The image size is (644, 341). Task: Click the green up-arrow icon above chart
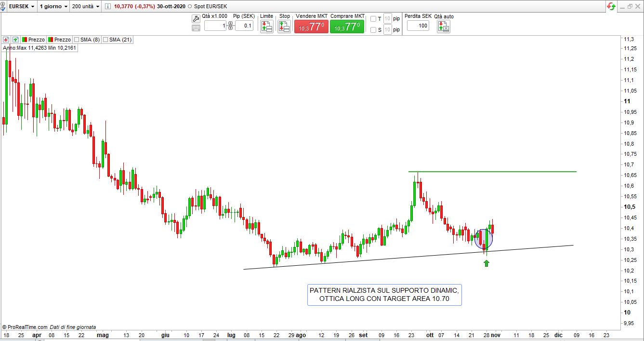(x=15, y=40)
